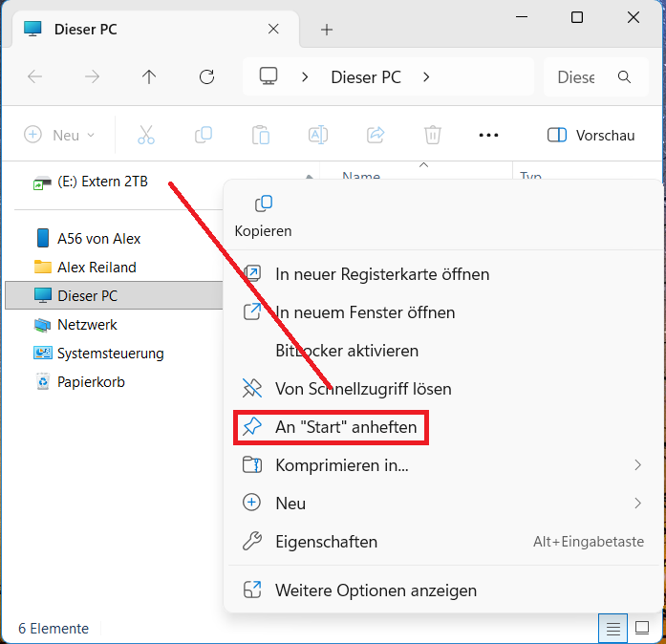Viewport: 666px width, 644px height.
Task: Select Komprimieren in... menu entry
Action: click(x=443, y=464)
